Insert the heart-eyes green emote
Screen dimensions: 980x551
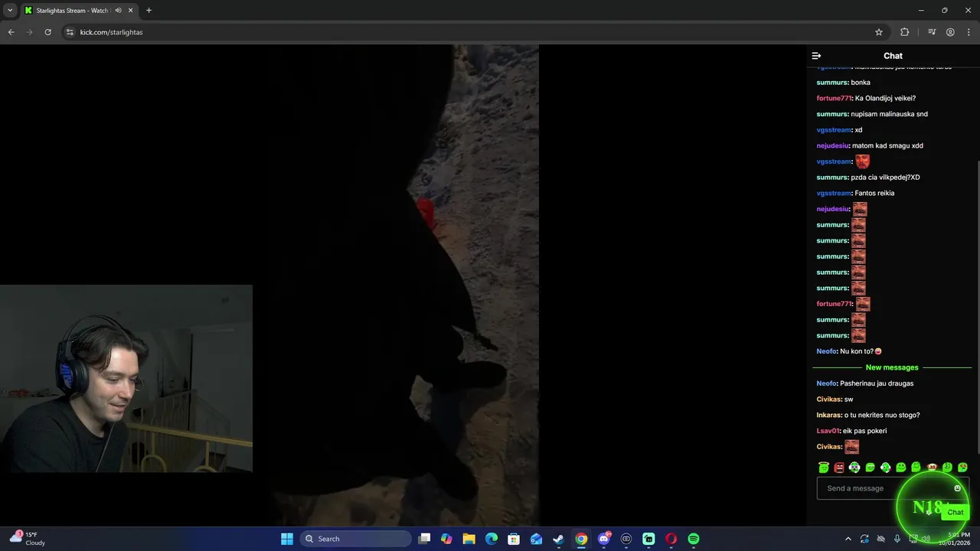[962, 467]
